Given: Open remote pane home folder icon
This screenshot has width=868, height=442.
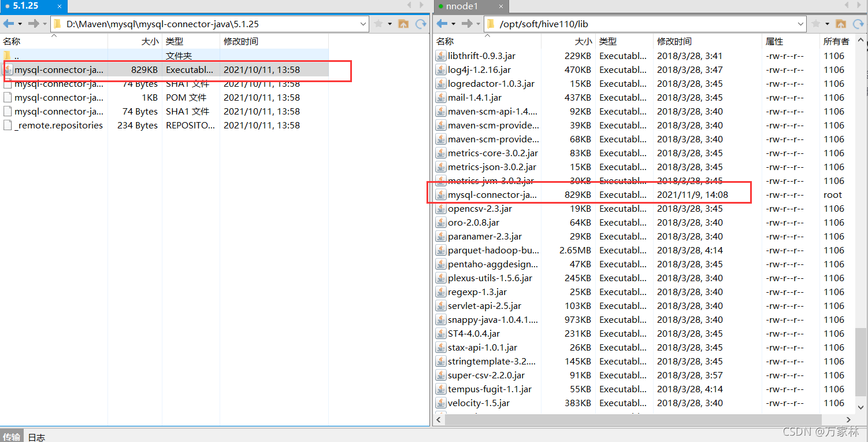Looking at the screenshot, I should 841,24.
